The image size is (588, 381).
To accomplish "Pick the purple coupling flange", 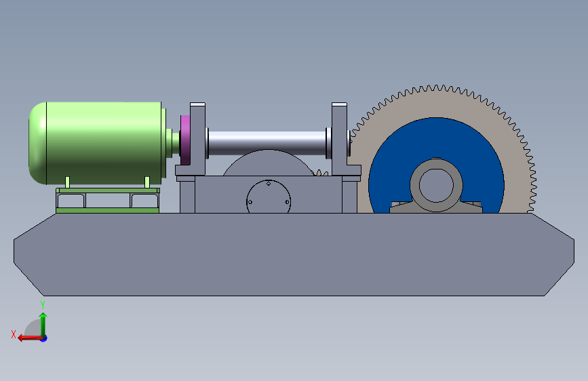I will click(185, 140).
